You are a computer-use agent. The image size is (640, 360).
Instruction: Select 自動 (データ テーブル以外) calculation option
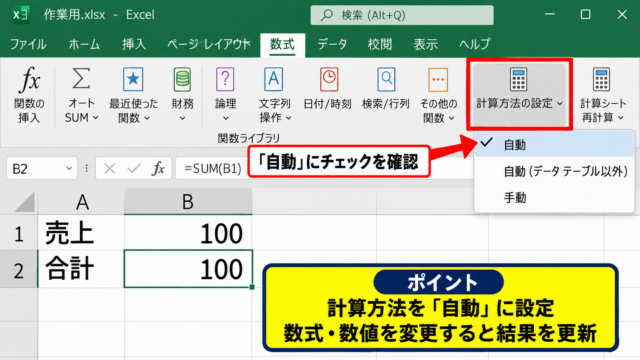(x=554, y=171)
